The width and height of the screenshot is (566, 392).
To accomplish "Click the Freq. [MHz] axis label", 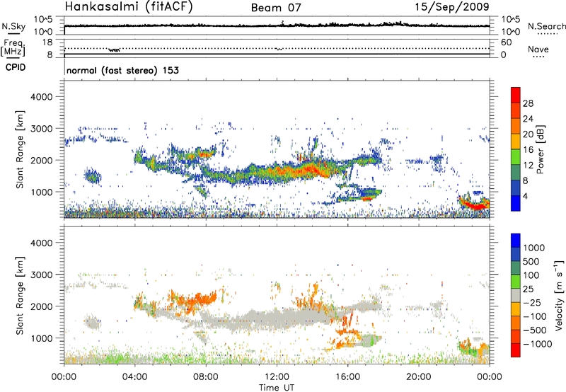I will tap(13, 48).
